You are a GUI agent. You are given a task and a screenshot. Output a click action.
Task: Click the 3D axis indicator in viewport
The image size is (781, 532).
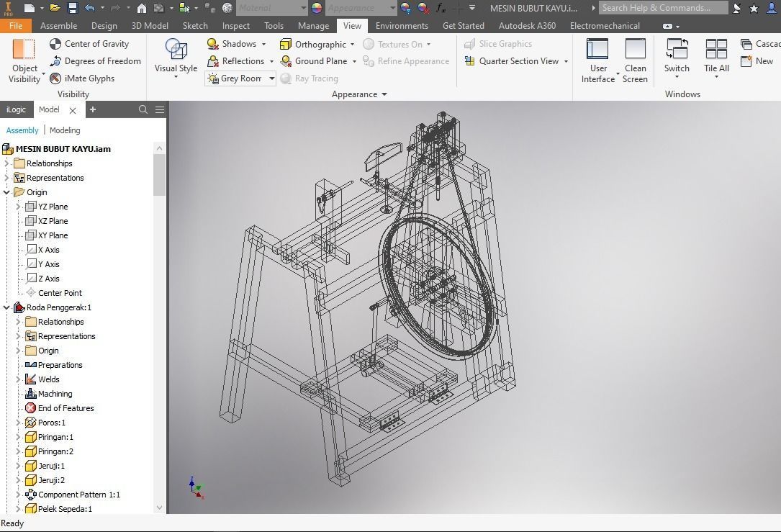[x=197, y=487]
